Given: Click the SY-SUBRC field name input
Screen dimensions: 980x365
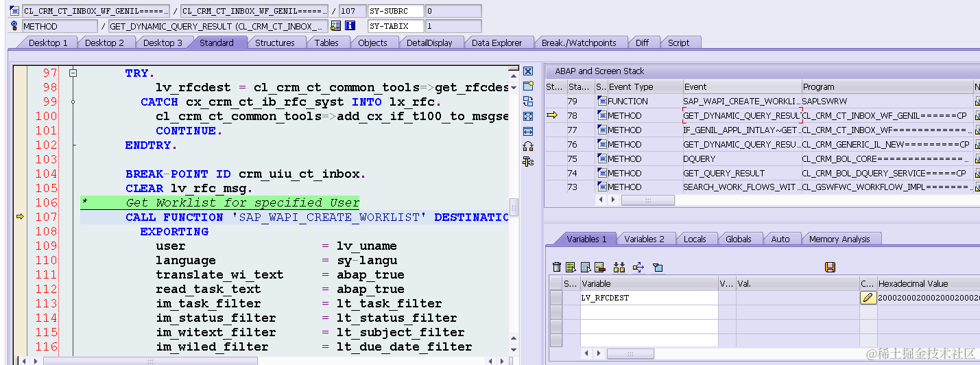Looking at the screenshot, I should [395, 11].
